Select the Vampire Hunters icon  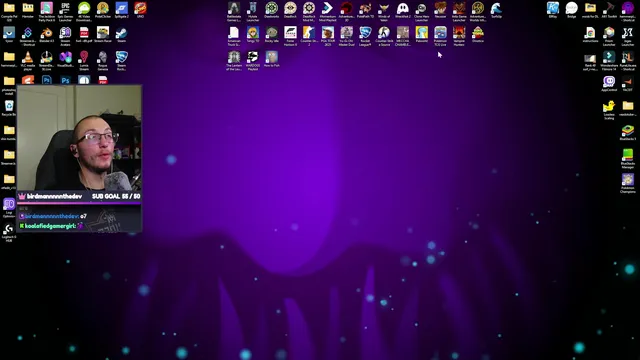(459, 33)
